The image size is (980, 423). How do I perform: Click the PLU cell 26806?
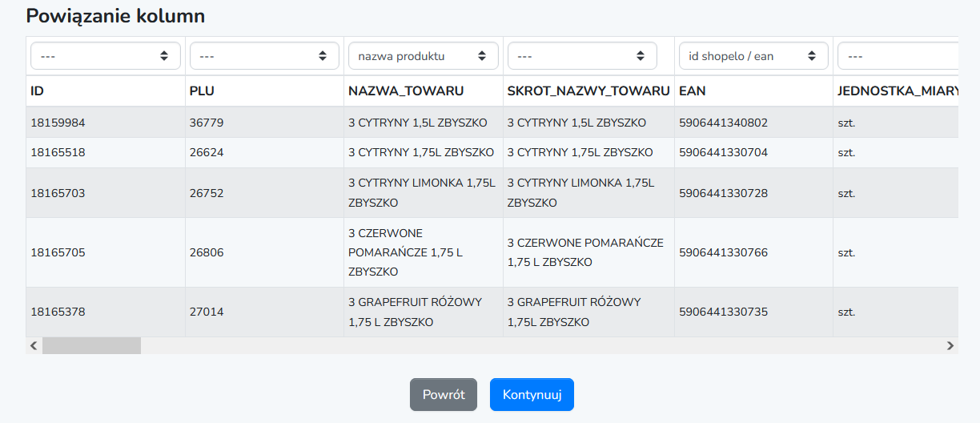pyautogui.click(x=207, y=252)
